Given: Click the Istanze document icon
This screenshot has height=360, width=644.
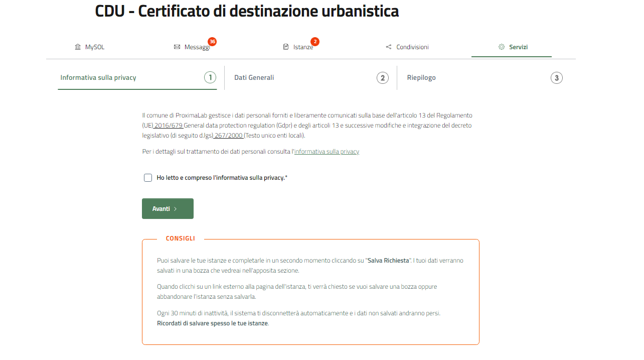Looking at the screenshot, I should (286, 47).
